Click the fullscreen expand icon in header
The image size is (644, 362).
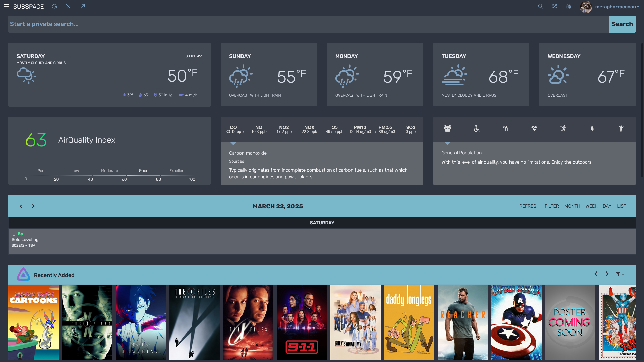(x=555, y=6)
